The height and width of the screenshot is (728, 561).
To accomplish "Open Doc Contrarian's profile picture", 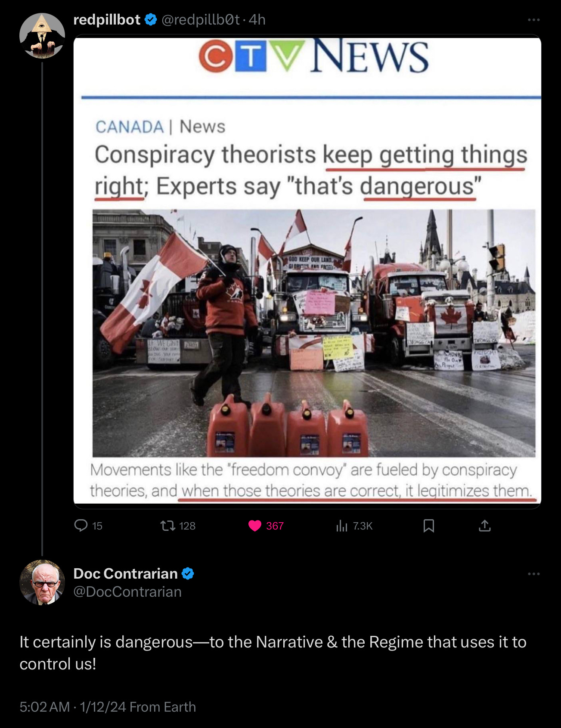I will point(42,582).
